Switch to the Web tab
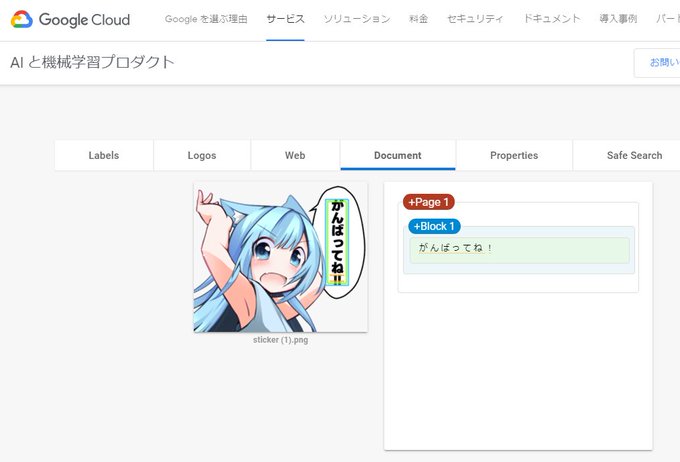Image resolution: width=680 pixels, height=462 pixels. [295, 155]
